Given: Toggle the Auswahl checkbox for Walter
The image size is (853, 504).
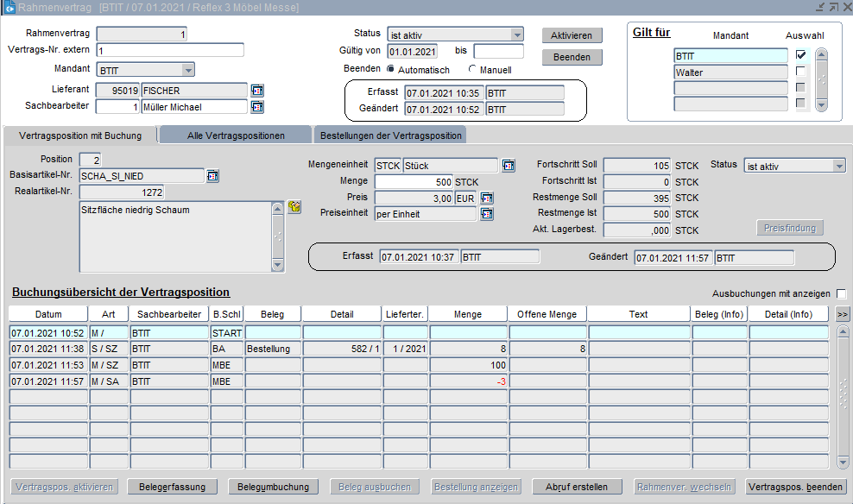Looking at the screenshot, I should pyautogui.click(x=800, y=72).
